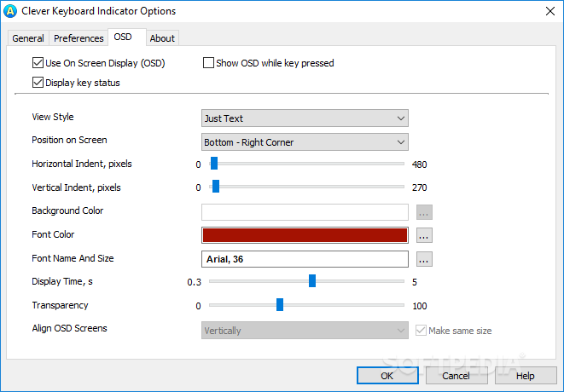Click the red Font Color swatch

pyautogui.click(x=305, y=235)
